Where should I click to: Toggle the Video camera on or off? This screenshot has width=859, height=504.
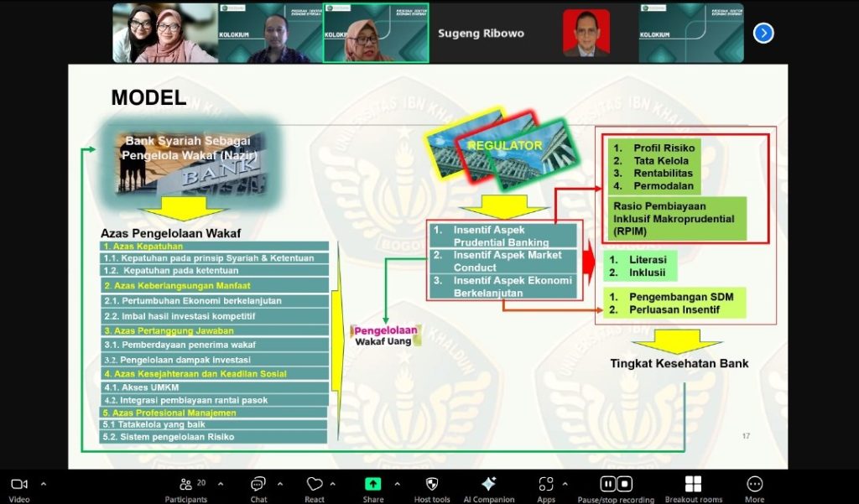[x=19, y=485]
